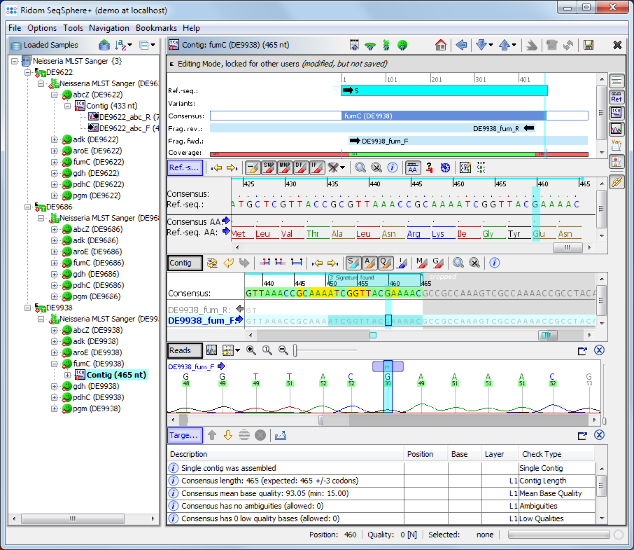Click the left blue navigation arrow icon
Viewport: 634px width, 550px height.
(x=461, y=46)
